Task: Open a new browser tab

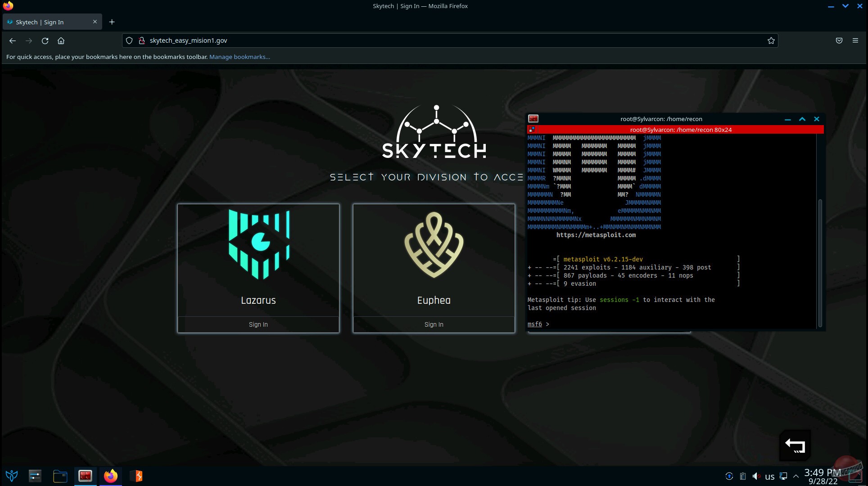Action: 112,22
